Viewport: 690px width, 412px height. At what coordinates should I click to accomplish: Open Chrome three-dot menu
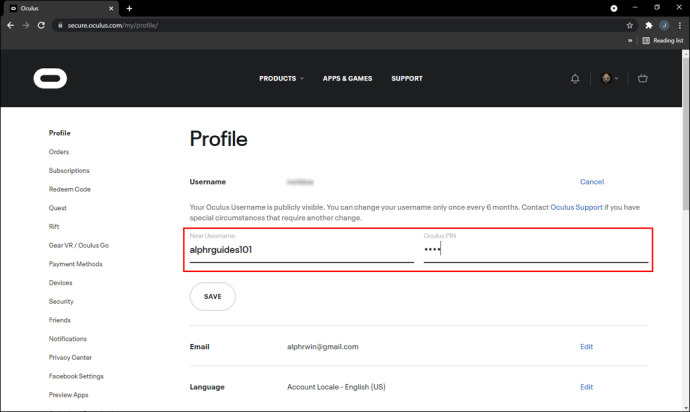680,26
